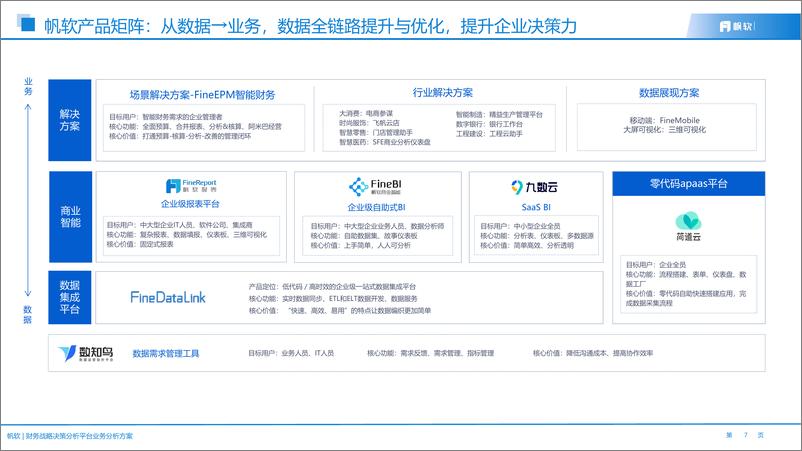Click text 目标用户：智能财务需求的企业管理者
This screenshot has height=451, width=802.
(166, 117)
